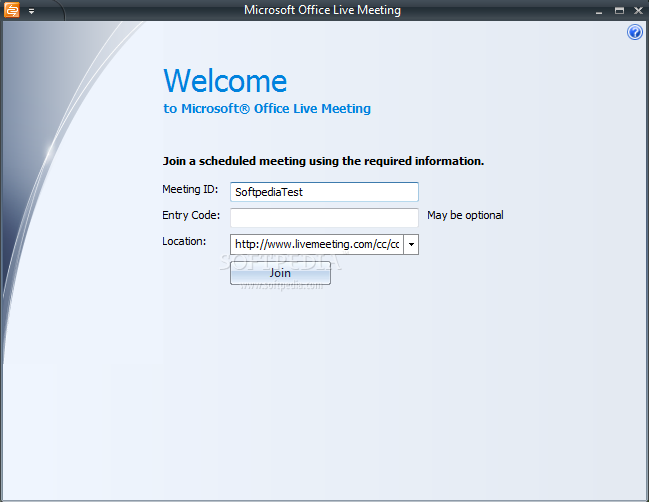Select the "Location:" label
Image resolution: width=649 pixels, height=502 pixels.
pyautogui.click(x=184, y=241)
